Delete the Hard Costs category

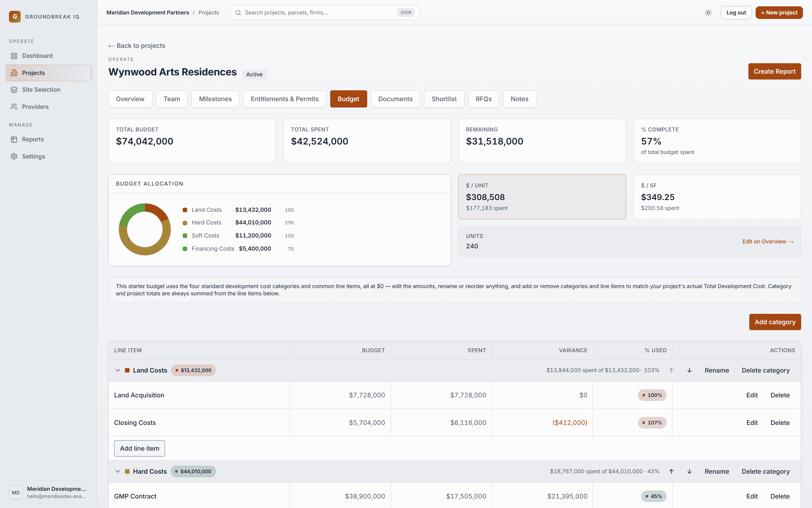[765, 471]
